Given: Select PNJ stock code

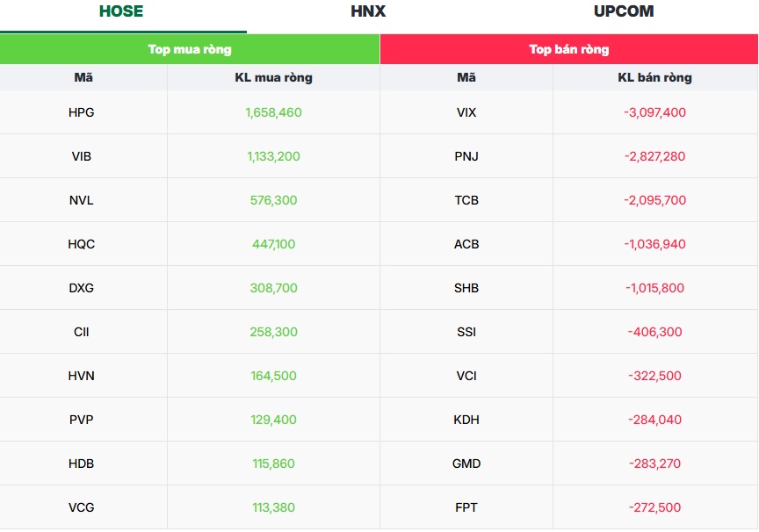Looking at the screenshot, I should point(466,156).
